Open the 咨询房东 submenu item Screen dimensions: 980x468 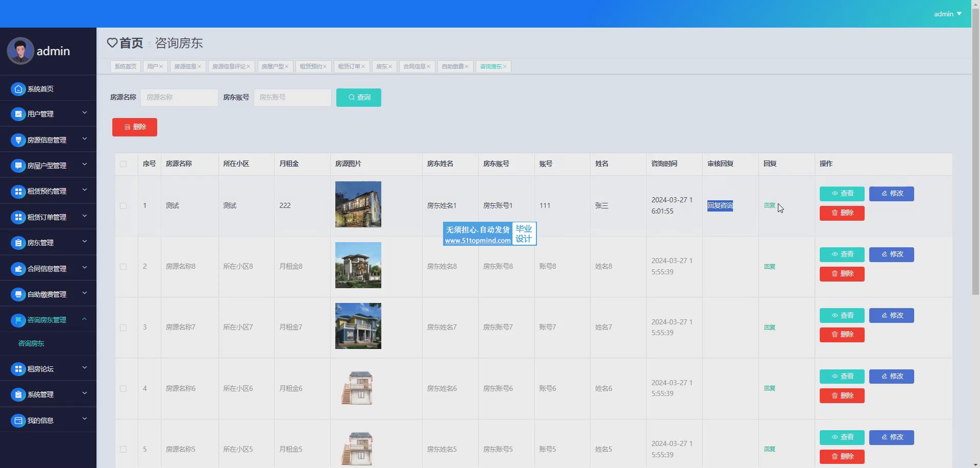(31, 343)
